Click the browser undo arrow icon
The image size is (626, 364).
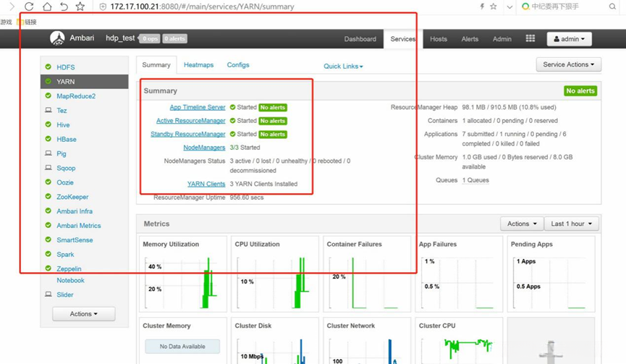tap(64, 7)
